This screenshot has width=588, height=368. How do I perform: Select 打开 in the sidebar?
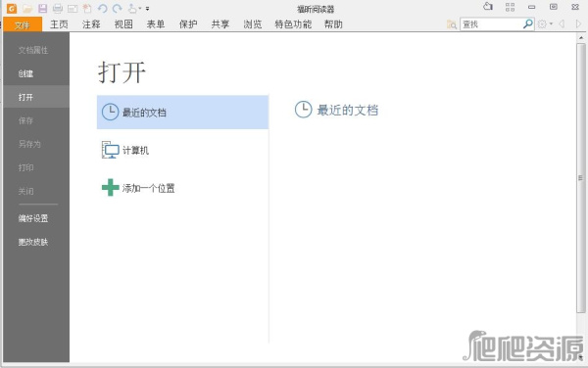tap(36, 97)
